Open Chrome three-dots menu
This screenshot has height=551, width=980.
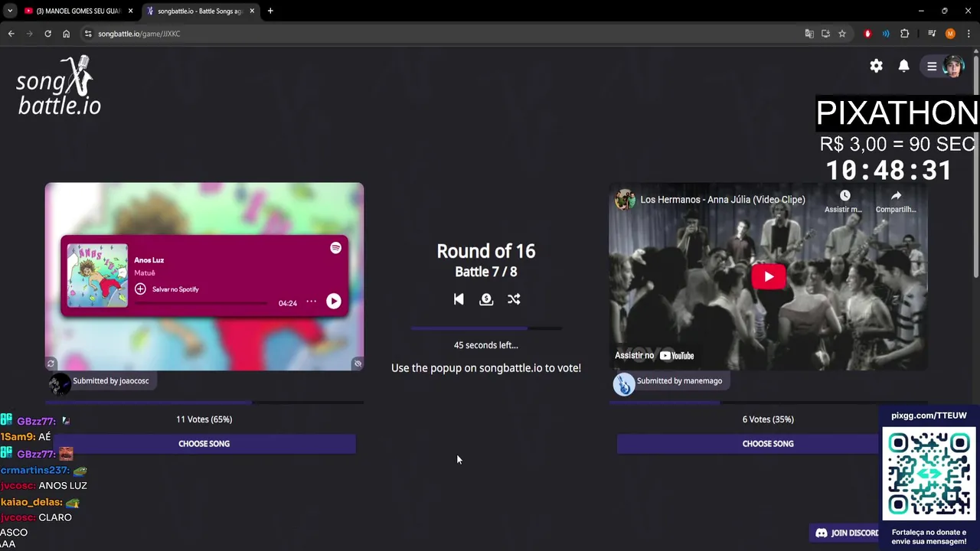969,34
